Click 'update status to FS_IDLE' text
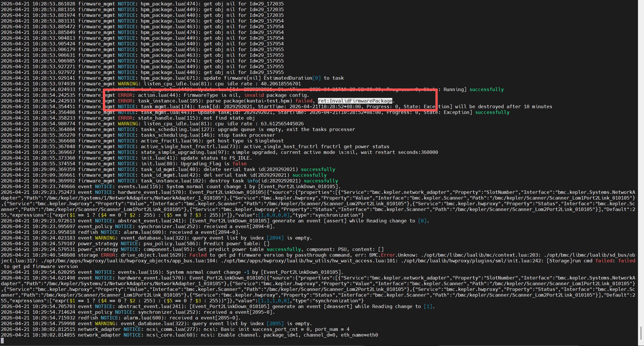Image resolution: width=644 pixels, height=346 pixels. pos(216,158)
